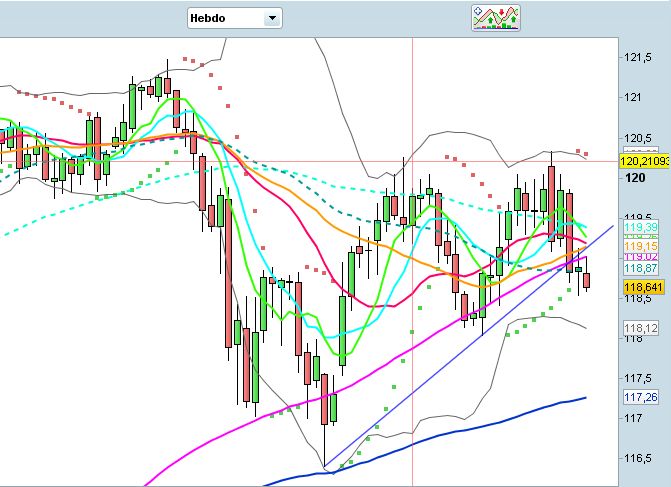
Task: Click the horizontal red price level line
Action: click(x=300, y=161)
